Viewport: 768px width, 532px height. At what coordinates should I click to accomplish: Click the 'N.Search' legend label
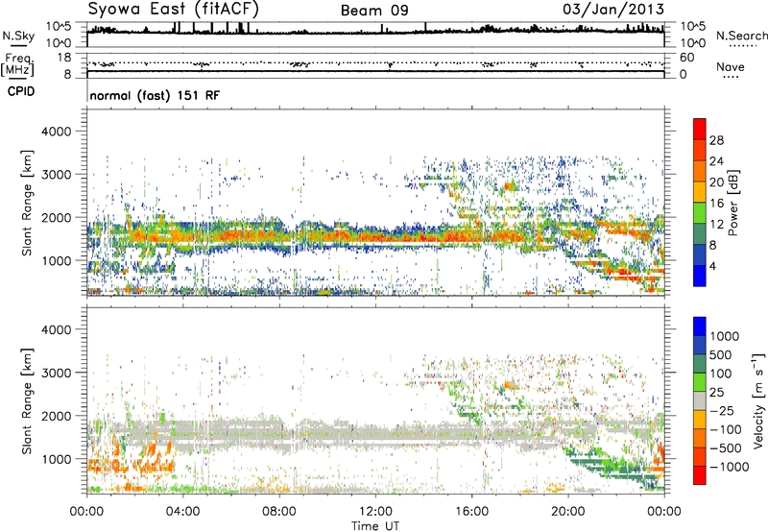(741, 36)
